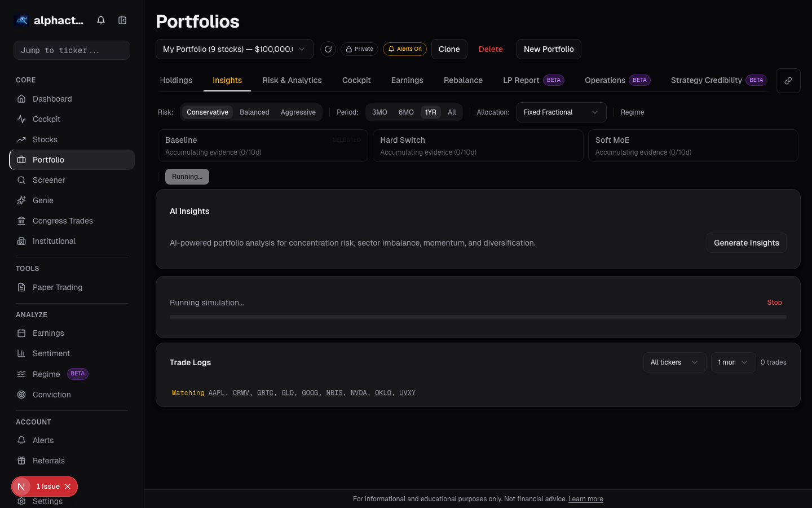Viewport: 812px width, 508px height.
Task: Open the My Portfolio selector dropdown
Action: click(x=234, y=49)
